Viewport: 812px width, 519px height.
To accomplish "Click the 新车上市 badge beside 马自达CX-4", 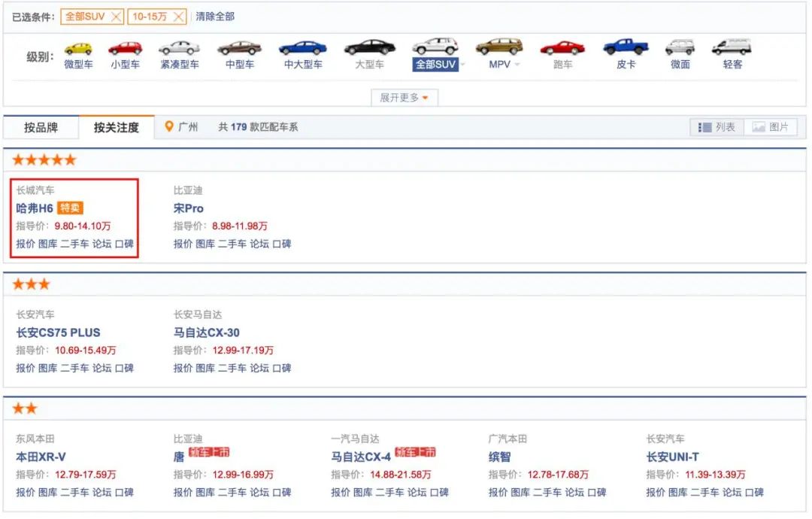I will pyautogui.click(x=415, y=452).
